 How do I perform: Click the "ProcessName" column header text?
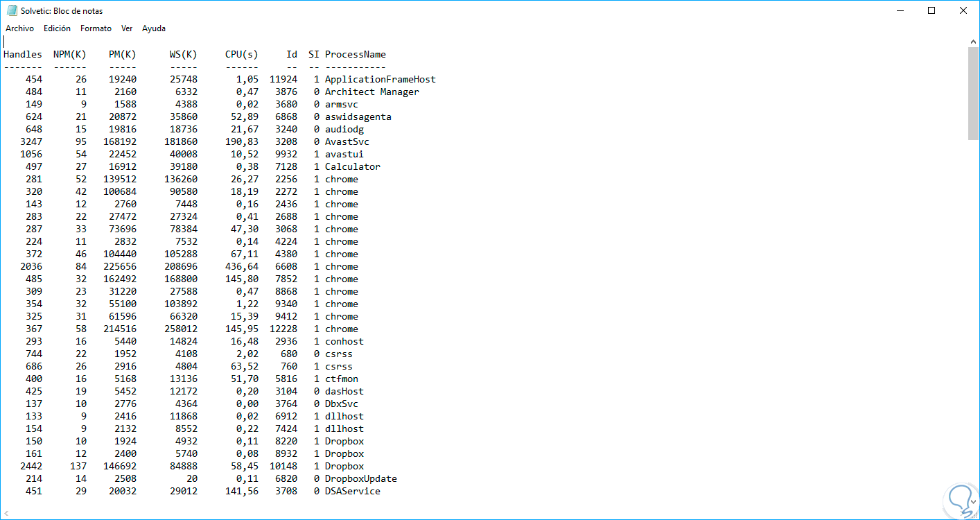(356, 54)
